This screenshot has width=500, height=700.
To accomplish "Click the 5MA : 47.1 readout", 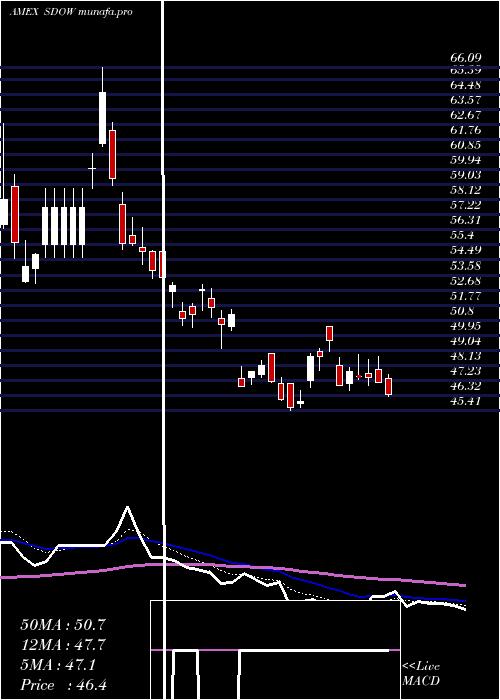I will 58,665.
